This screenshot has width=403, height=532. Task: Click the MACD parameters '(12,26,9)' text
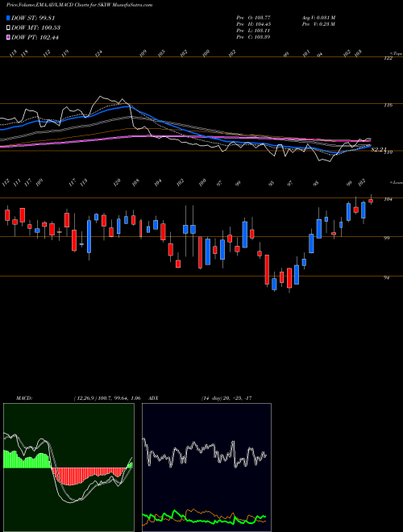85,398
